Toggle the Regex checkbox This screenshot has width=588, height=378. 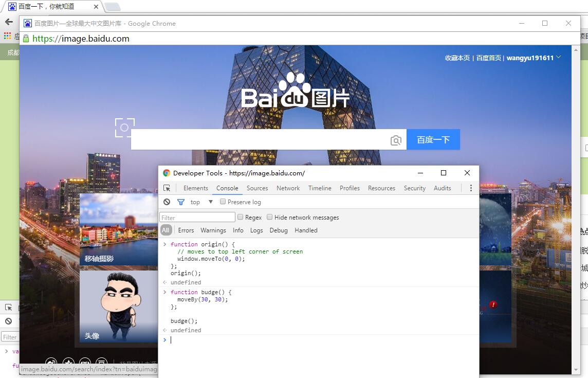241,217
